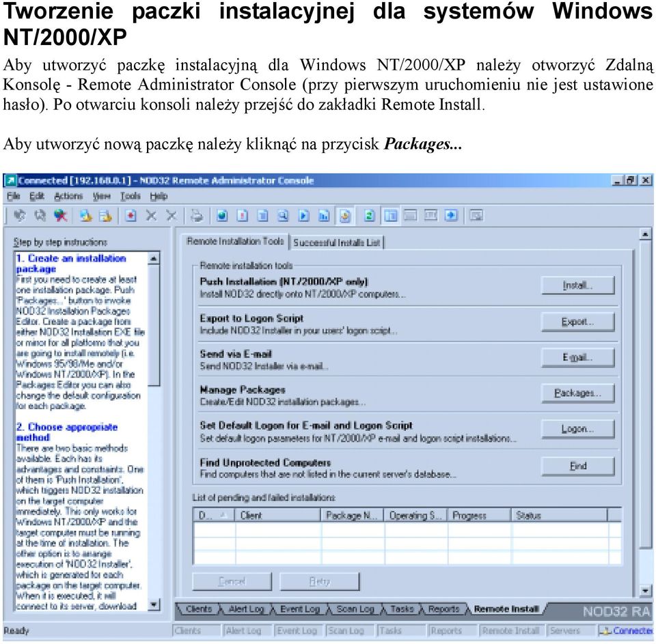Click the Cancel button below pending list
The image size is (656, 644).
pyautogui.click(x=232, y=582)
